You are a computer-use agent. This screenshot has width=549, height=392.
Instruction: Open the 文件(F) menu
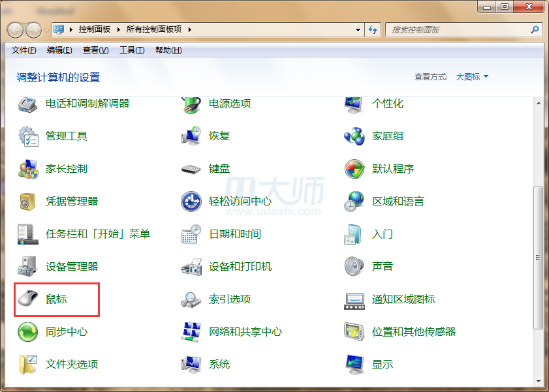tap(24, 50)
